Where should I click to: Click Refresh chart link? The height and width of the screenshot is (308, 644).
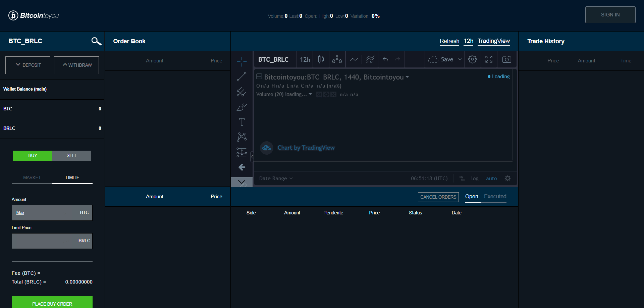[x=449, y=41]
